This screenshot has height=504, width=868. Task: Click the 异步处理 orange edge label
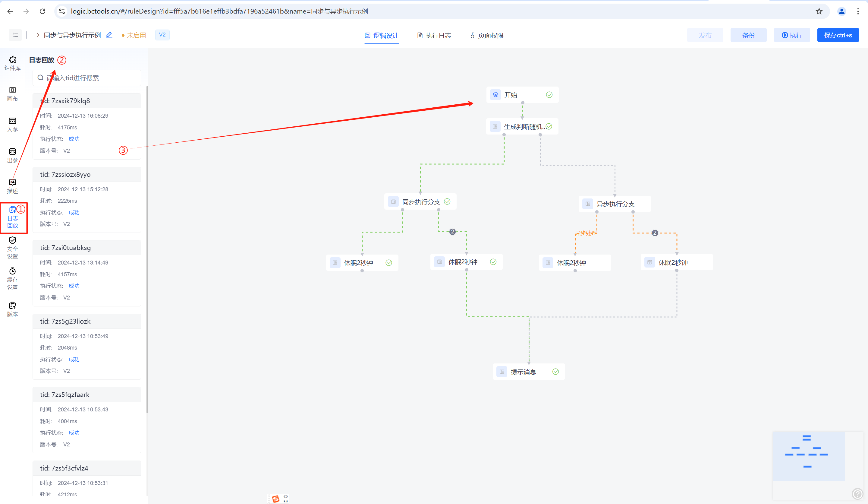(586, 233)
